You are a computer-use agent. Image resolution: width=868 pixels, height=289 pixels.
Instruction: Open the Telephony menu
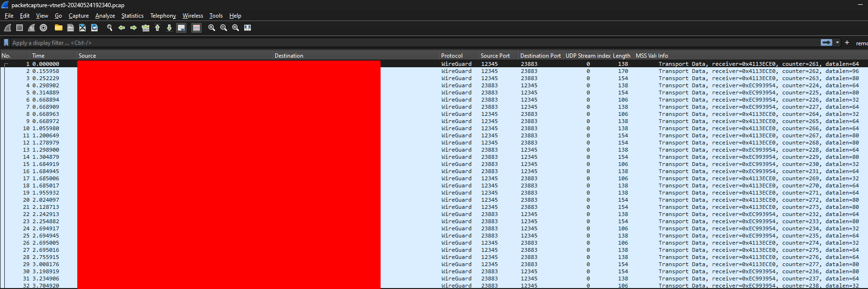[x=163, y=16]
